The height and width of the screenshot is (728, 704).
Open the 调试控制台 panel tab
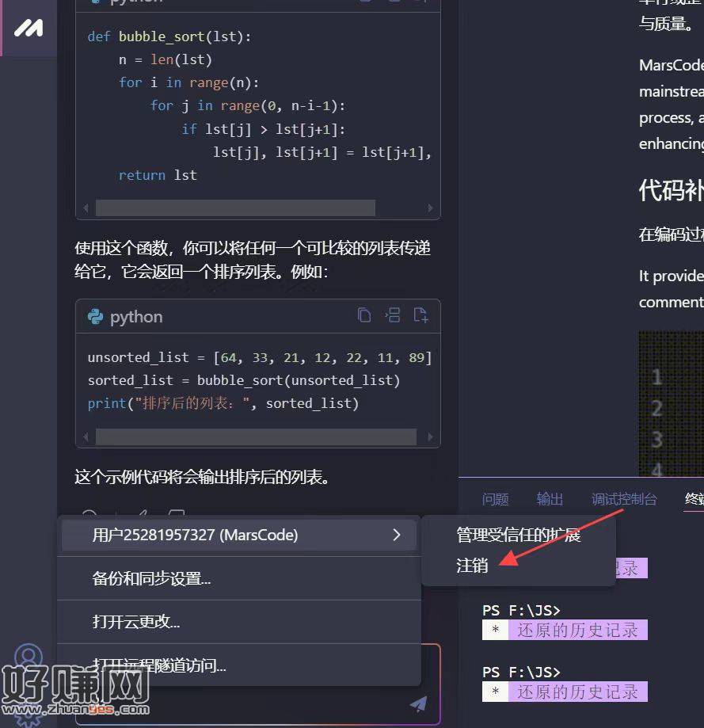(624, 499)
